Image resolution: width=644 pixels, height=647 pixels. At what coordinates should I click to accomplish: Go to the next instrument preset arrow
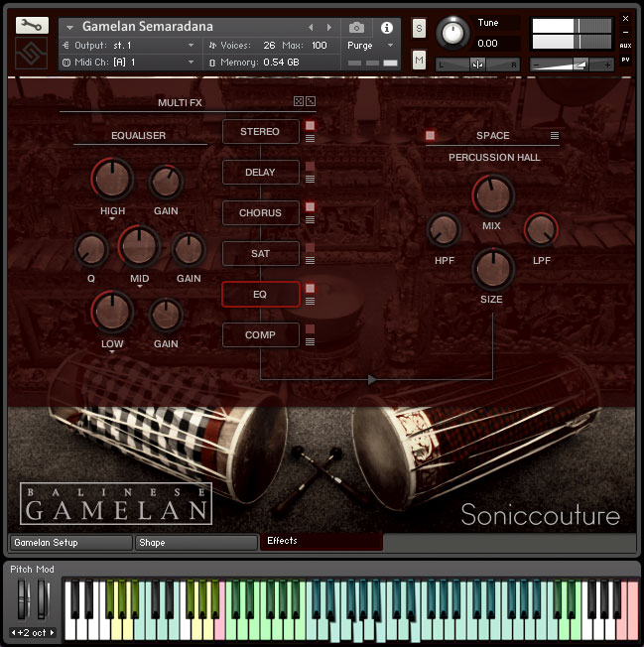click(328, 27)
